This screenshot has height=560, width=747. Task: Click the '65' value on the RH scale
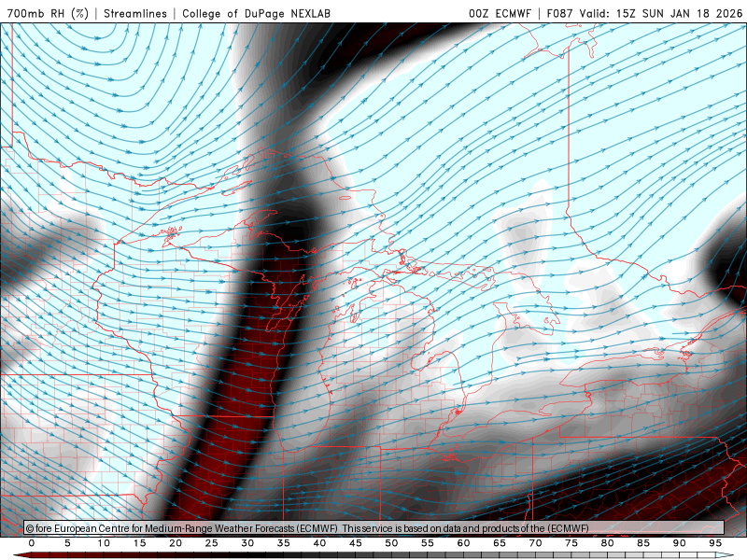(x=500, y=543)
